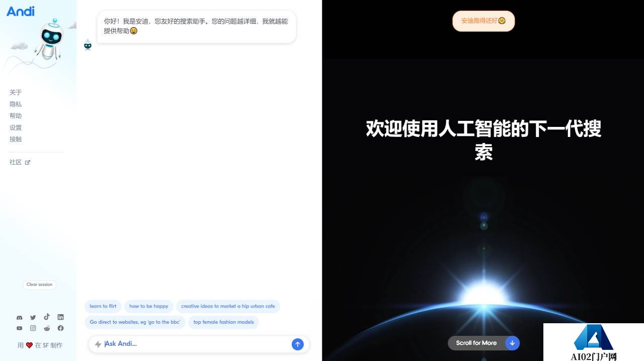
Task: Click the 安迪跑得还好 status pill
Action: pyautogui.click(x=484, y=21)
